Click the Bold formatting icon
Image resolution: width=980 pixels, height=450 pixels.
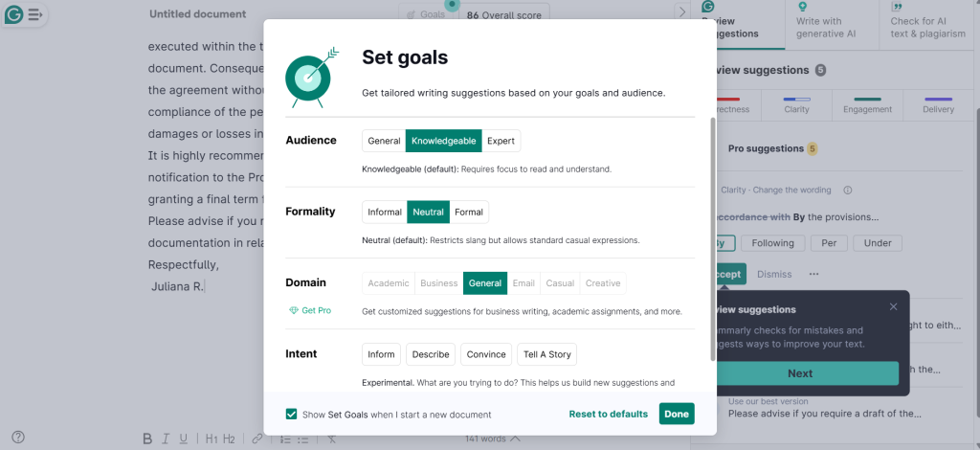click(147, 439)
